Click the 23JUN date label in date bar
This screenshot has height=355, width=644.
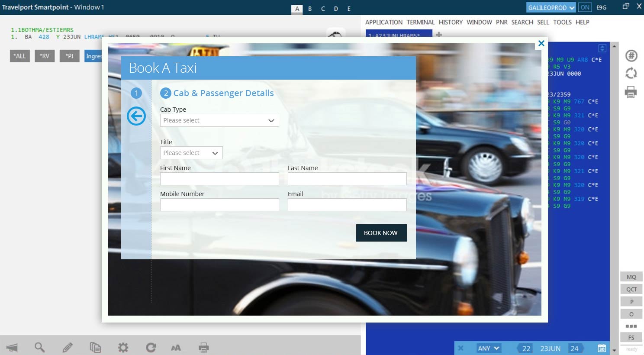550,349
